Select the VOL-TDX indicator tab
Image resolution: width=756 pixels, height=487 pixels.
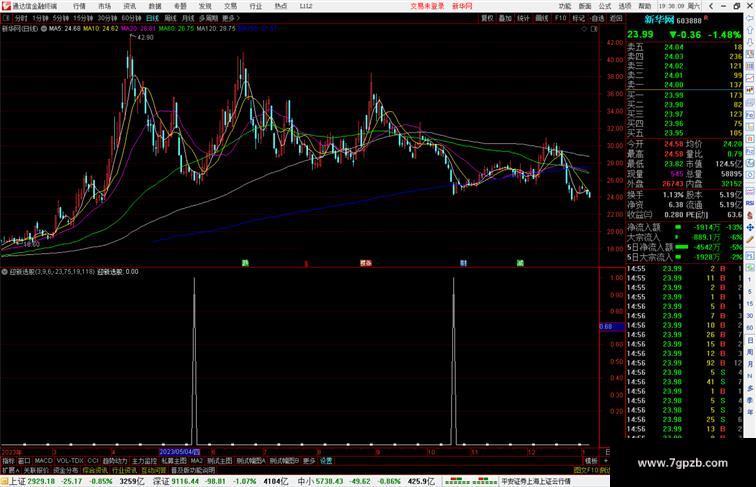point(70,461)
